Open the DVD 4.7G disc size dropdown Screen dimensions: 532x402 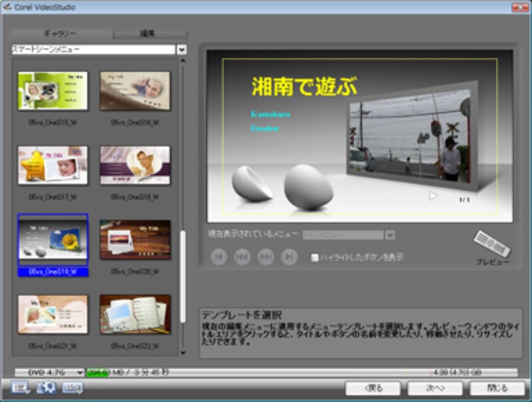[x=80, y=373]
